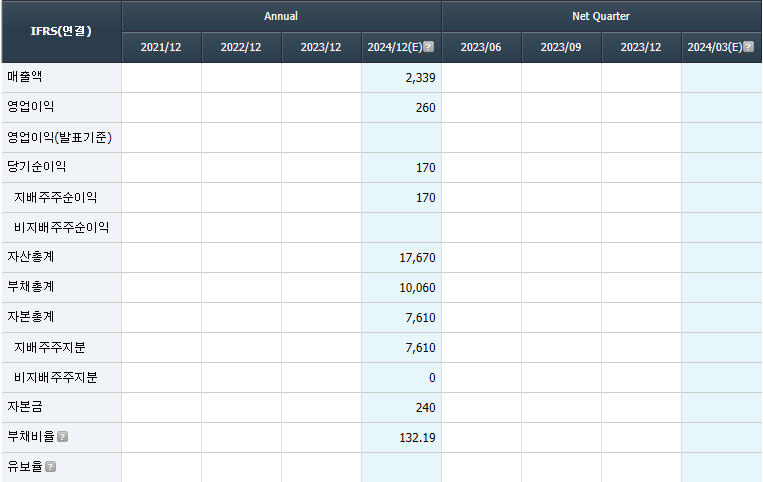Click help icon beside 2024/12(E) header
Screen dimensions: 763x482
point(429,47)
